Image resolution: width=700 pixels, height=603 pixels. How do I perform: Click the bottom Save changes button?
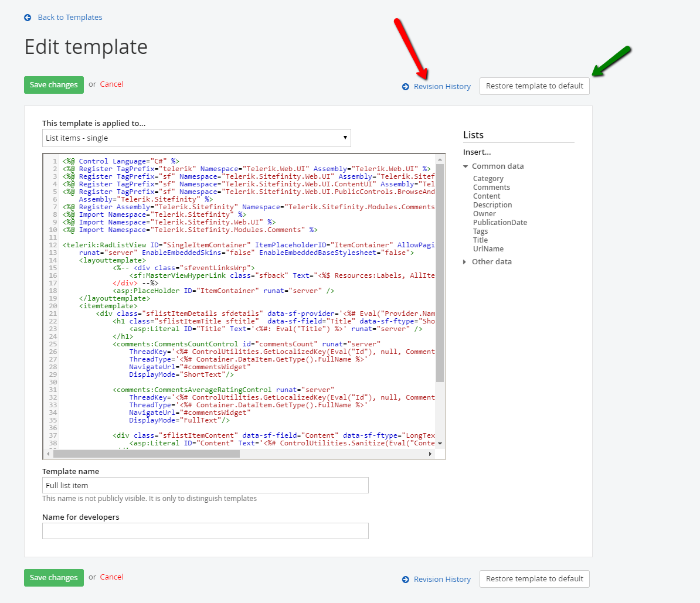coord(54,578)
